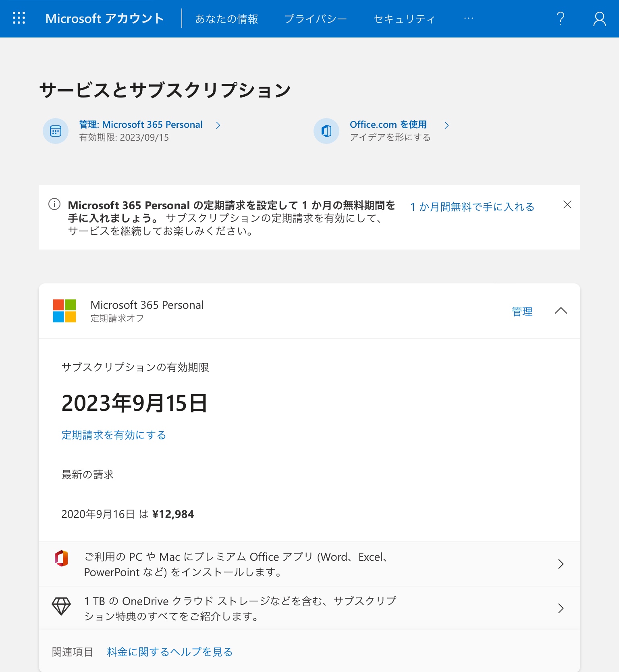Click chevron next to Office.com を使用
The image size is (619, 672).
click(447, 125)
